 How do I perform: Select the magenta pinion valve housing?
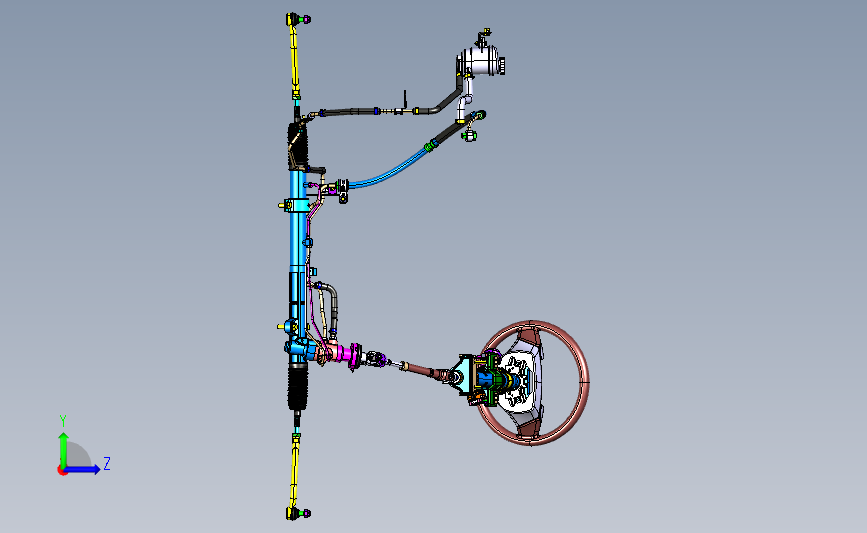click(346, 354)
